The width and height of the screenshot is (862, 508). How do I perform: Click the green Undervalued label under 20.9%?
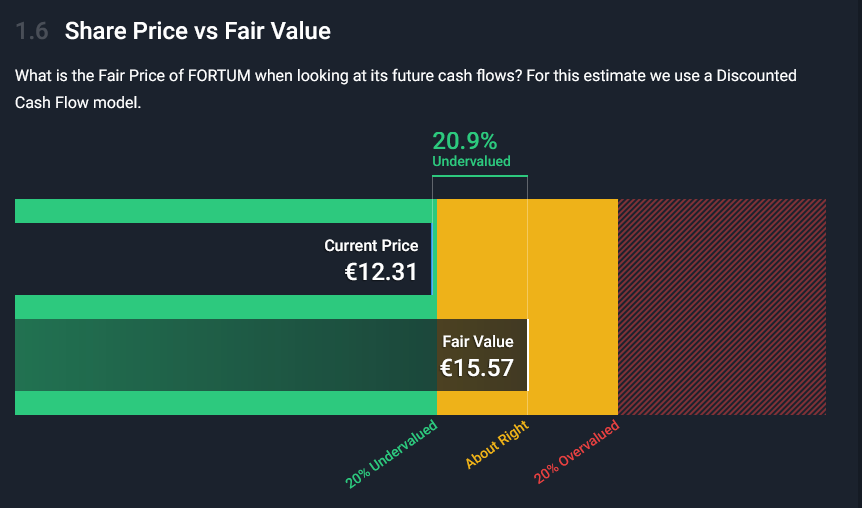pos(471,161)
